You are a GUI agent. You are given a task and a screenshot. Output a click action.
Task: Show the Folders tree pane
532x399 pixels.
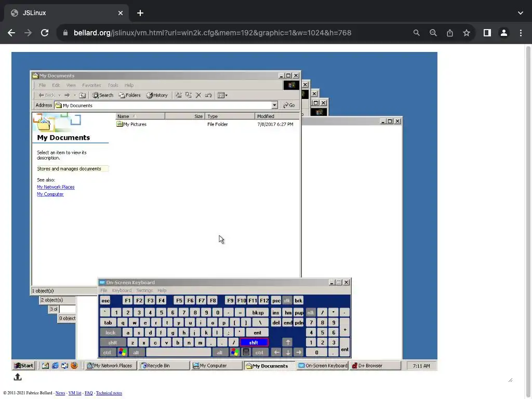pyautogui.click(x=129, y=96)
